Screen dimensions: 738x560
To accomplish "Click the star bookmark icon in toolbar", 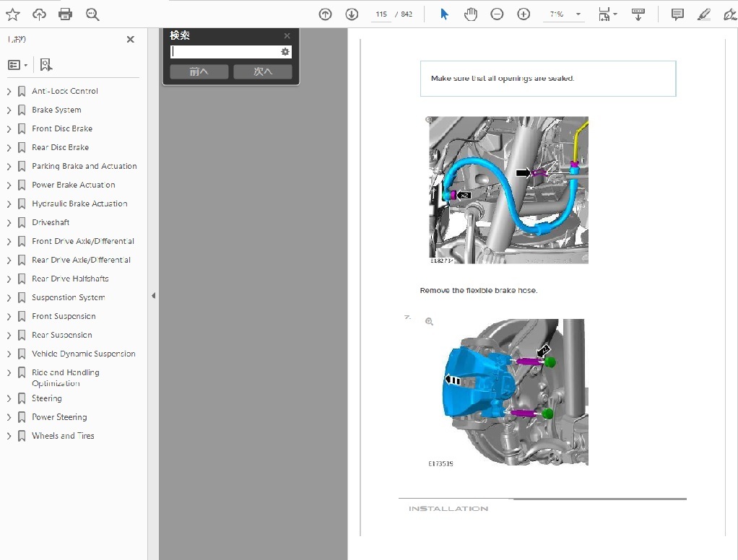I will pyautogui.click(x=13, y=14).
